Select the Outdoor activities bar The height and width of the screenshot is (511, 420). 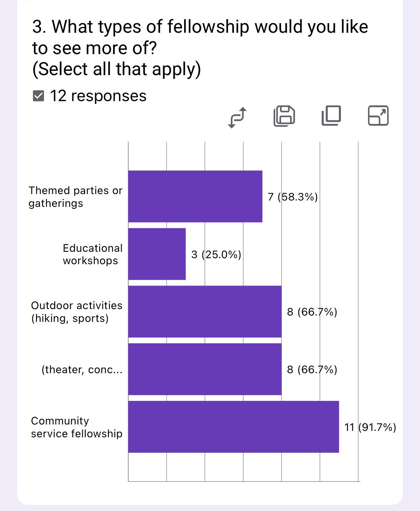pos(205,312)
